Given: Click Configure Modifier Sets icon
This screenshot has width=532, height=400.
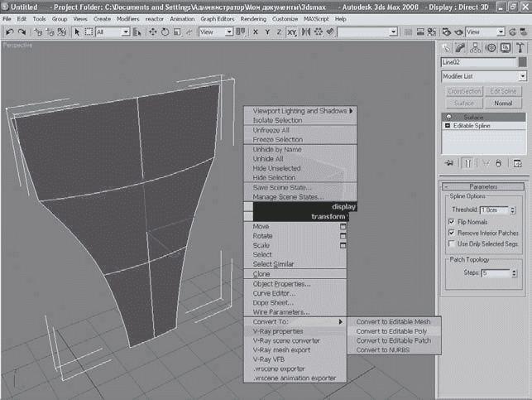Looking at the screenshot, I should point(516,163).
